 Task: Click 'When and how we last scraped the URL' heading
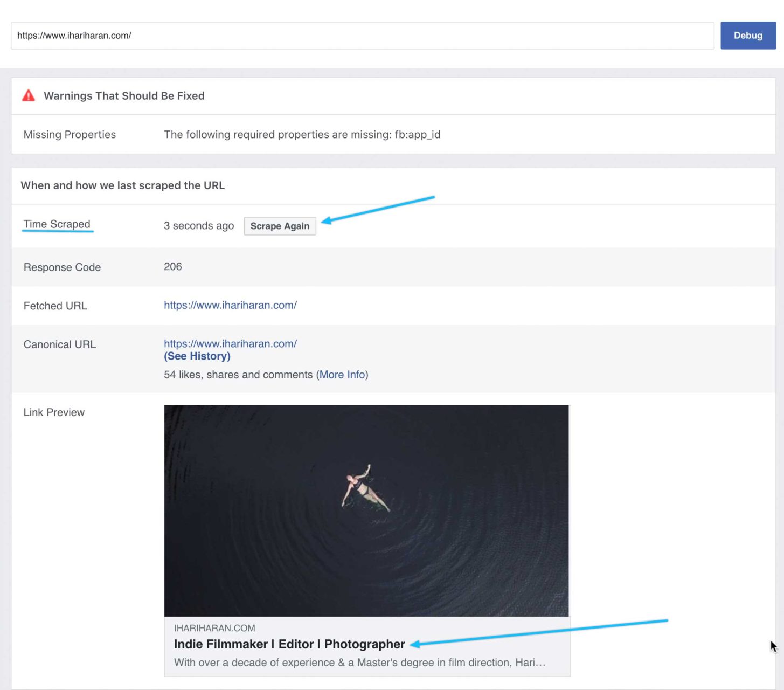point(123,185)
